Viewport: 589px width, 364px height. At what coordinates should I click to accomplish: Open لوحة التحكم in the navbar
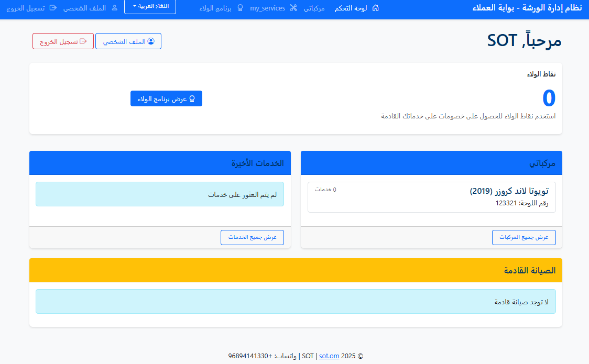(351, 8)
